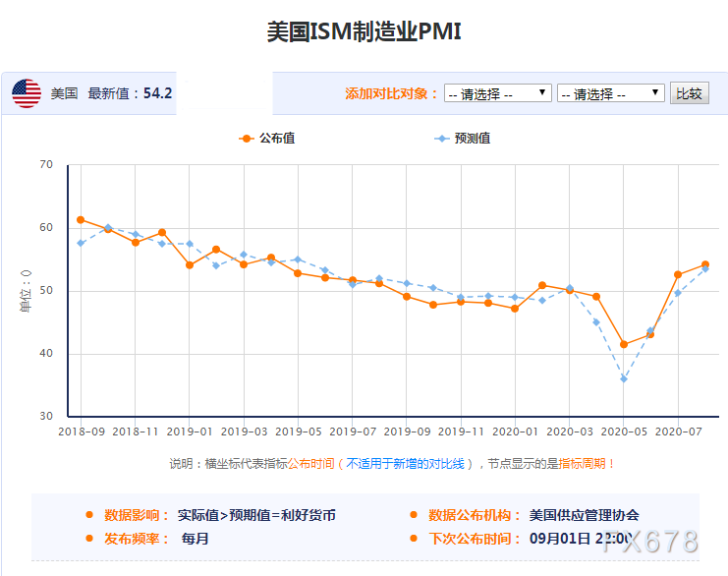The width and height of the screenshot is (728, 576).
Task: Click the 40 y-axis label
Action: point(46,354)
